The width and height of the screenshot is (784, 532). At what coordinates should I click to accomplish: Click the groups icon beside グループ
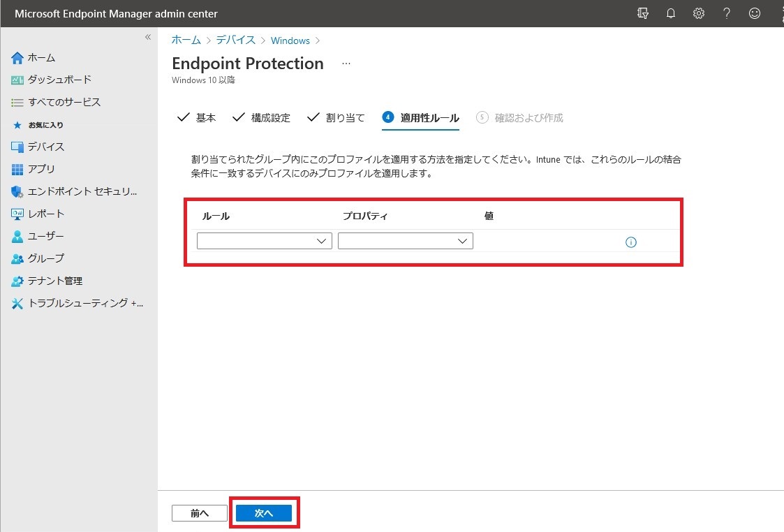point(17,258)
